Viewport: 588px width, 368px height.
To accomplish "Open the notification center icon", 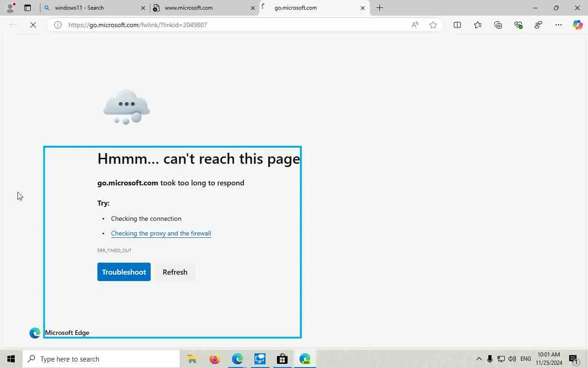I will coord(573,359).
